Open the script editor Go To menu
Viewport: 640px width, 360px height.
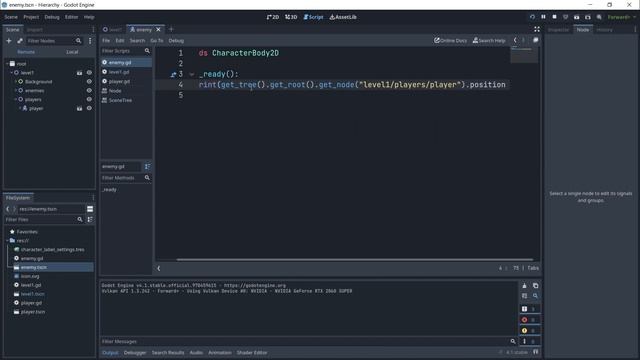pos(156,41)
